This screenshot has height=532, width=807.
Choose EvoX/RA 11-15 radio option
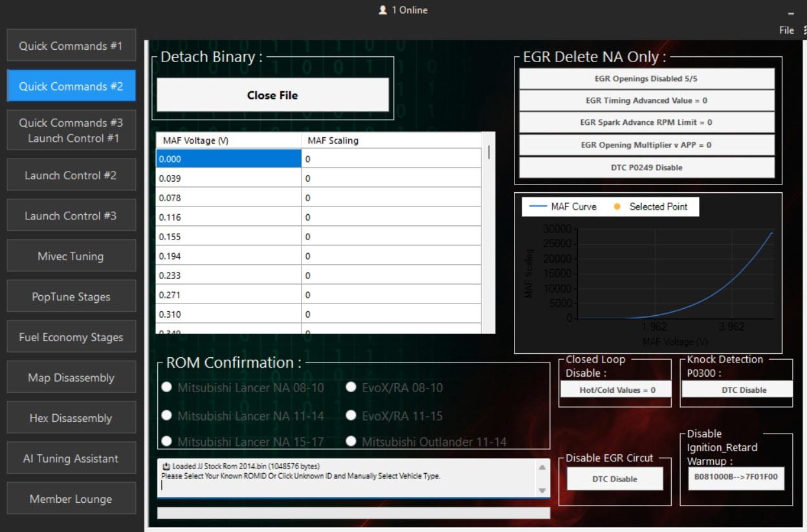pos(351,416)
